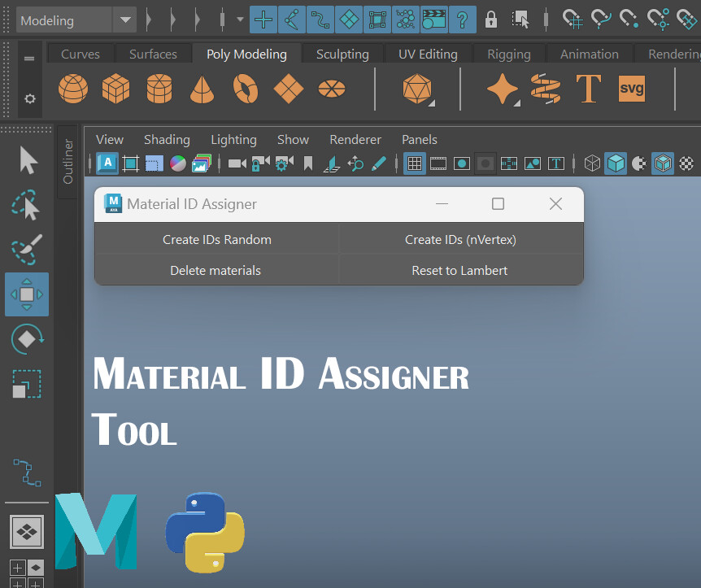The height and width of the screenshot is (588, 701).
Task: Open the Outliner side panel tab
Action: click(x=69, y=159)
